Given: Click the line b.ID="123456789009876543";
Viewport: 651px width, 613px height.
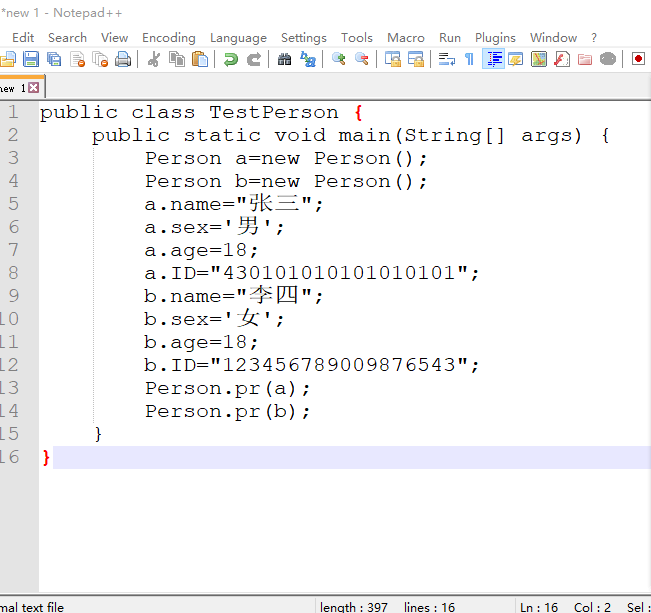Looking at the screenshot, I should [x=312, y=365].
